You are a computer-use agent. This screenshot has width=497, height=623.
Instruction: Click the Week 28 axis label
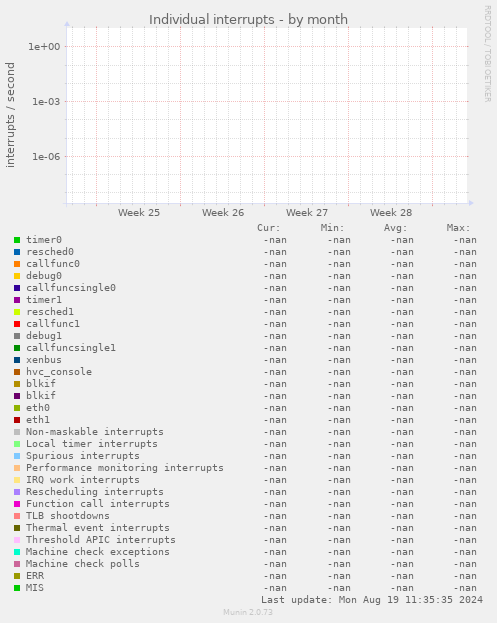pyautogui.click(x=391, y=213)
